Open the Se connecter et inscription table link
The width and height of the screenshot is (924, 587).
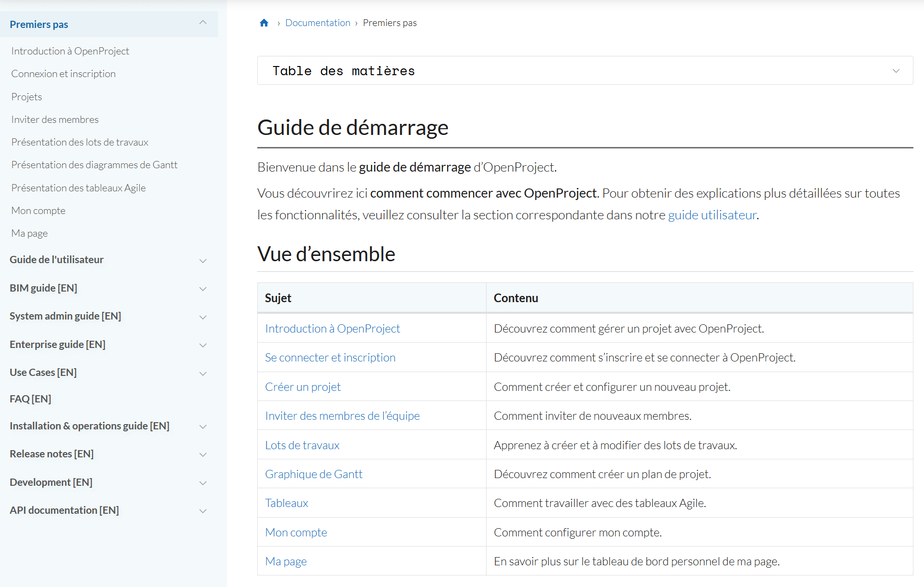[330, 357]
